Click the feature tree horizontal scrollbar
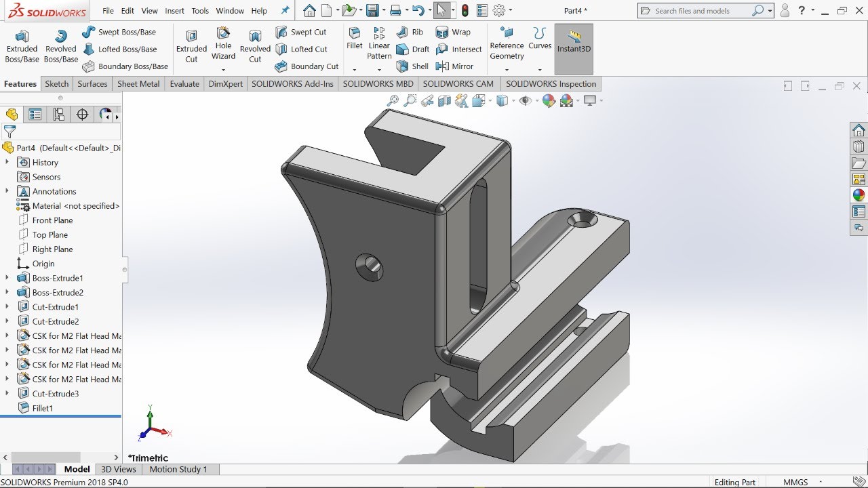Screen dimensions: 868x488 coord(45,457)
